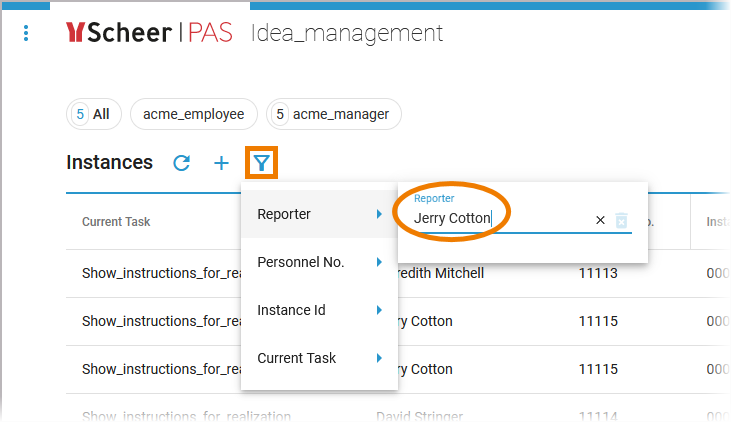The height and width of the screenshot is (423, 732).
Task: Delete the Reporter filter with trash icon
Action: point(621,220)
